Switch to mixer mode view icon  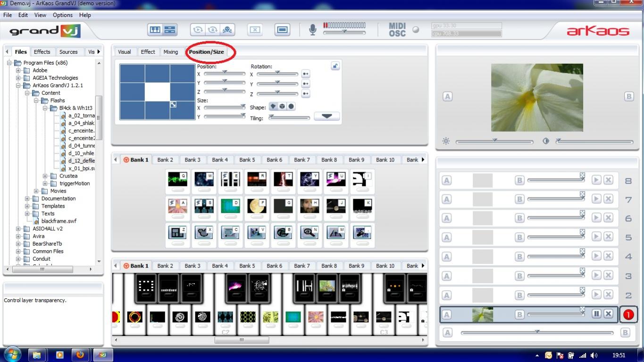170,30
